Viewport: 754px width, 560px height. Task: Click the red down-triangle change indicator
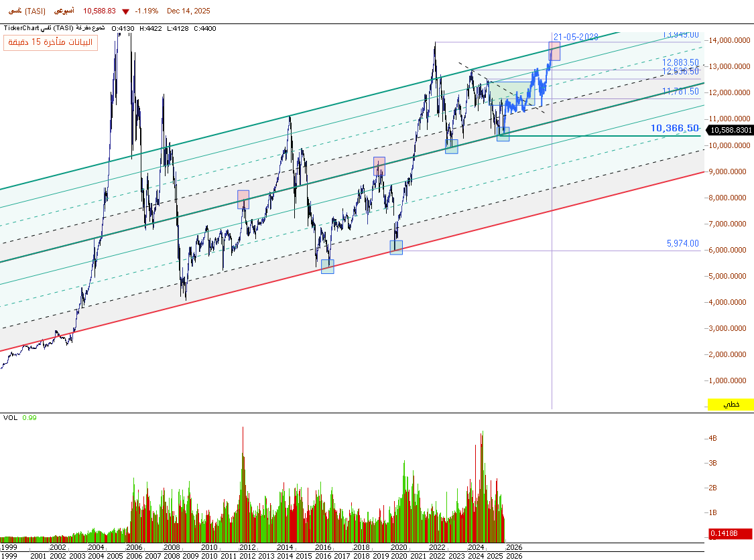pos(125,11)
